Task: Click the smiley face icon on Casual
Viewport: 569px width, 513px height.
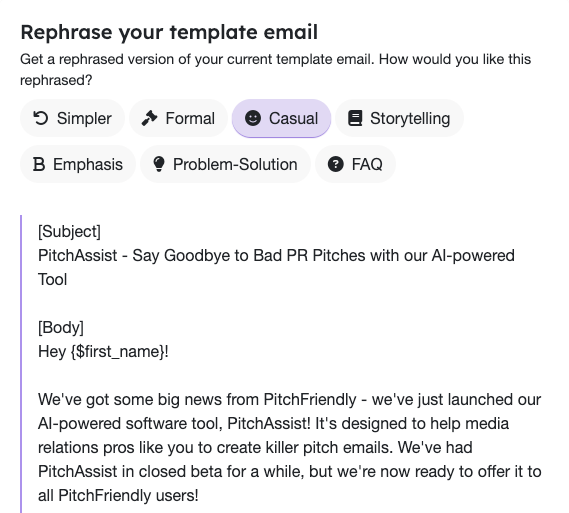Action: point(253,118)
